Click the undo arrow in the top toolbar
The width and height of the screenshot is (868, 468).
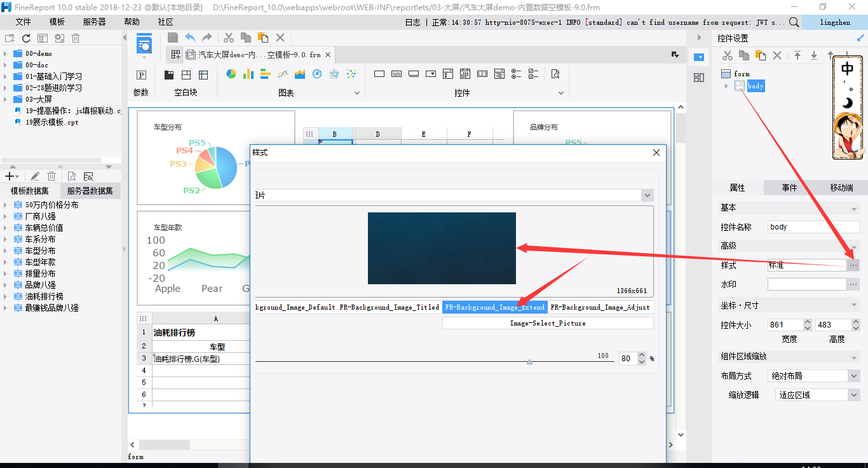pyautogui.click(x=190, y=38)
